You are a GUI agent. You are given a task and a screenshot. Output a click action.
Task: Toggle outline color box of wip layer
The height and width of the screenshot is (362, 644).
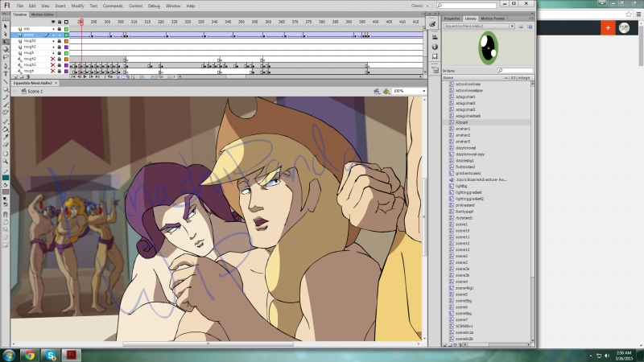pos(67,28)
